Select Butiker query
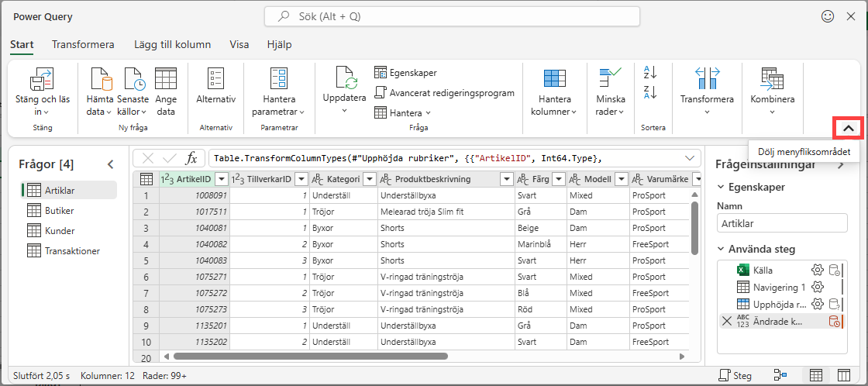Image resolution: width=868 pixels, height=386 pixels. (x=69, y=211)
